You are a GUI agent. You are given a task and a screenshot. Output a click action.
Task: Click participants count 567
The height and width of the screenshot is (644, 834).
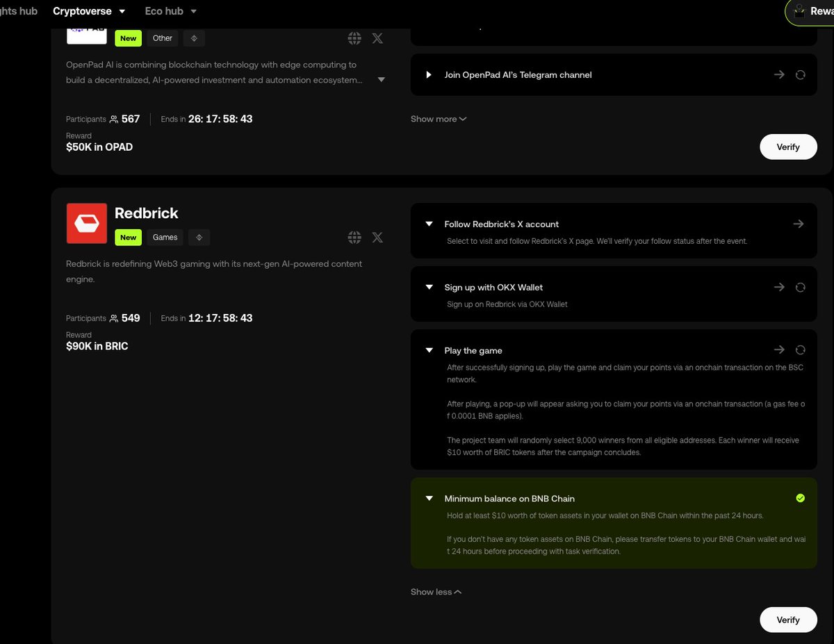131,119
